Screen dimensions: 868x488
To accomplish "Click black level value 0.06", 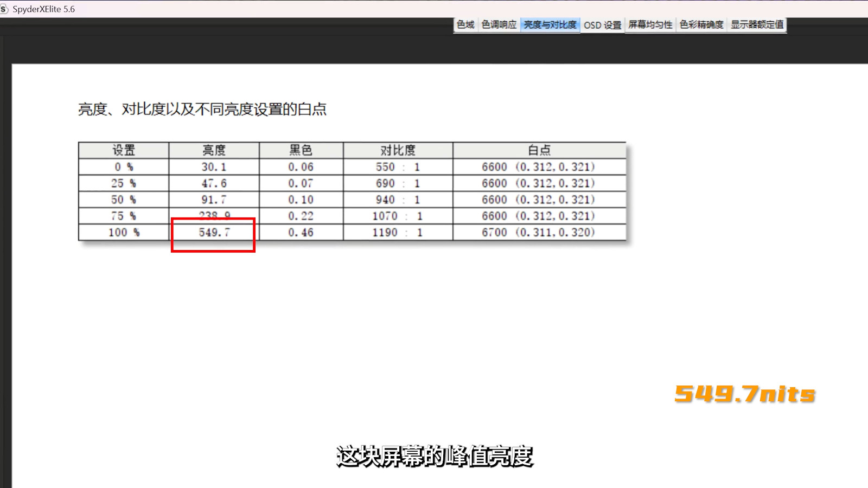I will click(x=301, y=167).
